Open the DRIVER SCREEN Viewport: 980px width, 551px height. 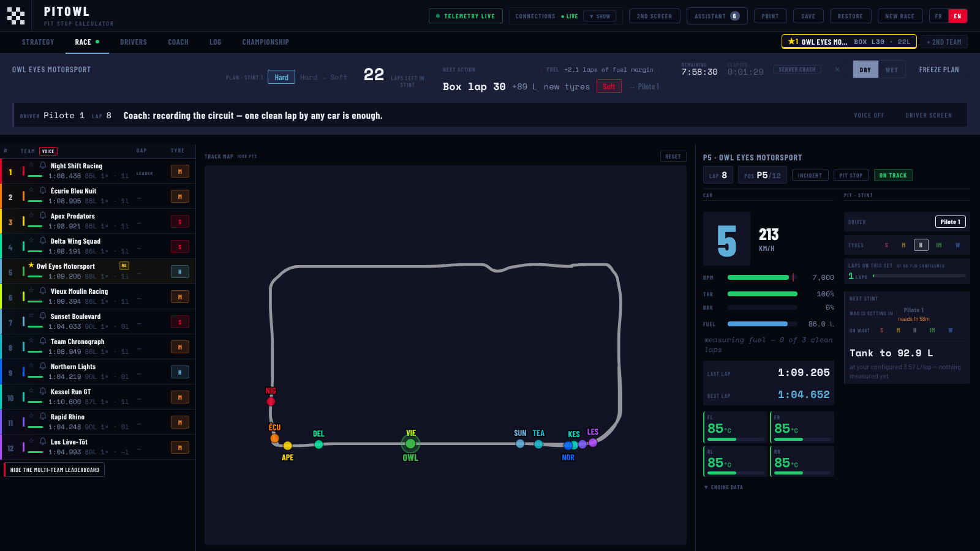(x=929, y=116)
